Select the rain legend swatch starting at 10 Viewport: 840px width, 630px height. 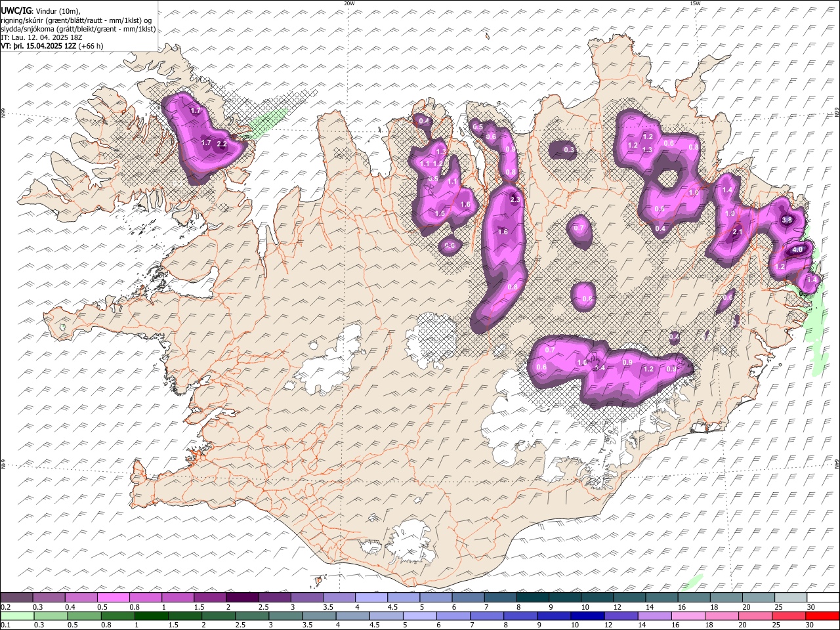589,616
